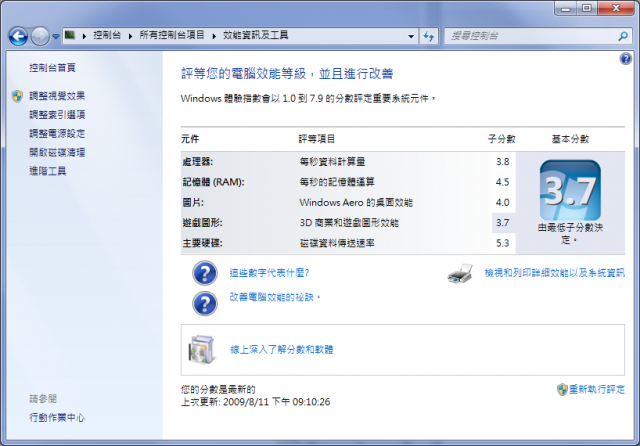Click the 上次更新 timestamp text

click(x=256, y=402)
